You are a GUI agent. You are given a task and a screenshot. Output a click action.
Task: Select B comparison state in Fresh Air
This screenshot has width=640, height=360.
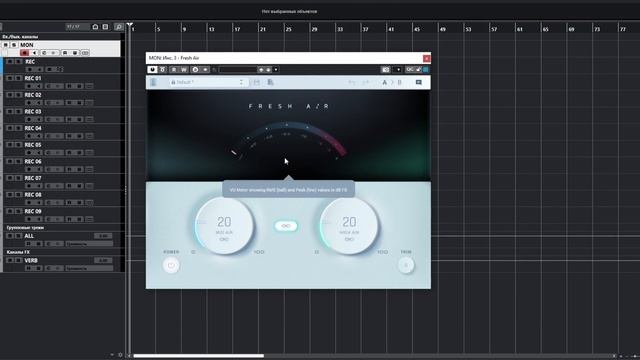400,82
